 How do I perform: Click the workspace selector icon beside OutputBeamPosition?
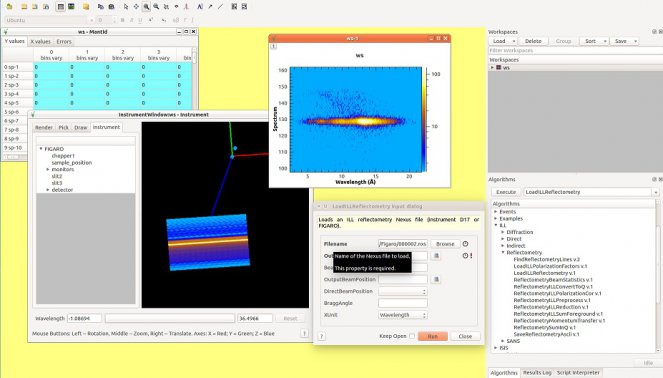[x=436, y=279]
